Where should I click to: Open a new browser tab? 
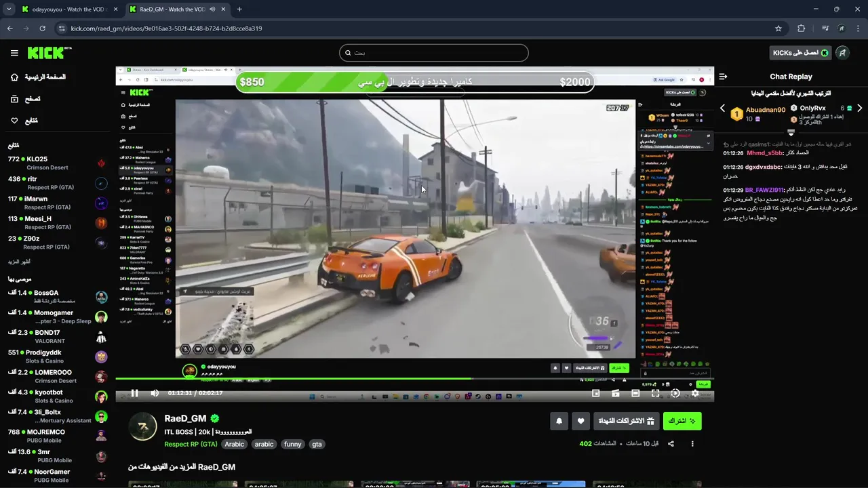239,9
